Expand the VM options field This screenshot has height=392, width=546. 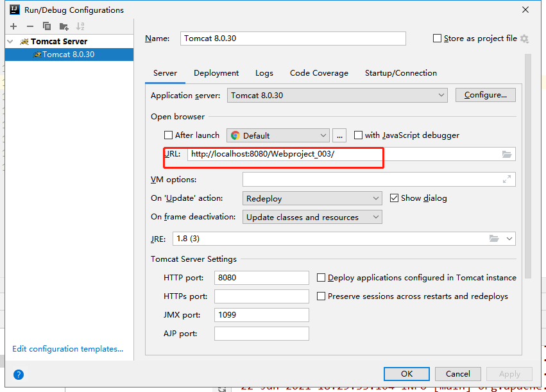507,179
